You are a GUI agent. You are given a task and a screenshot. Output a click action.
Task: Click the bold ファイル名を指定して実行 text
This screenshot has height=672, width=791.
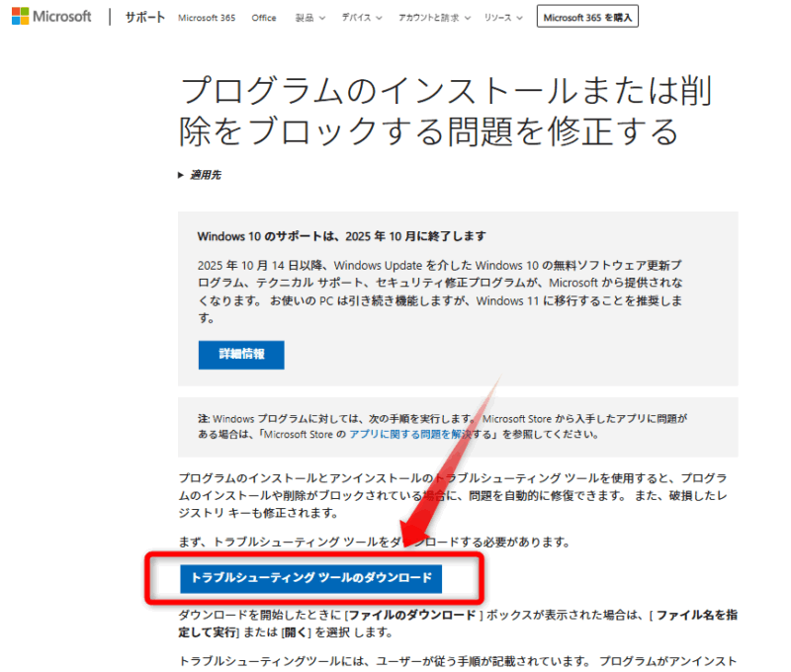point(458,624)
